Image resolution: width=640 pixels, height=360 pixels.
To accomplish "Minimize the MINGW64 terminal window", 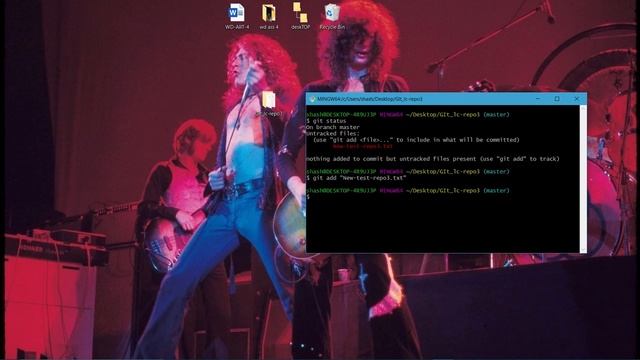I will pos(538,99).
